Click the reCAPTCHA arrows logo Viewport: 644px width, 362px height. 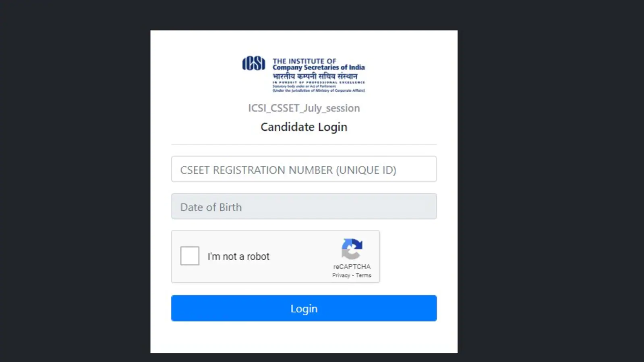(x=352, y=249)
